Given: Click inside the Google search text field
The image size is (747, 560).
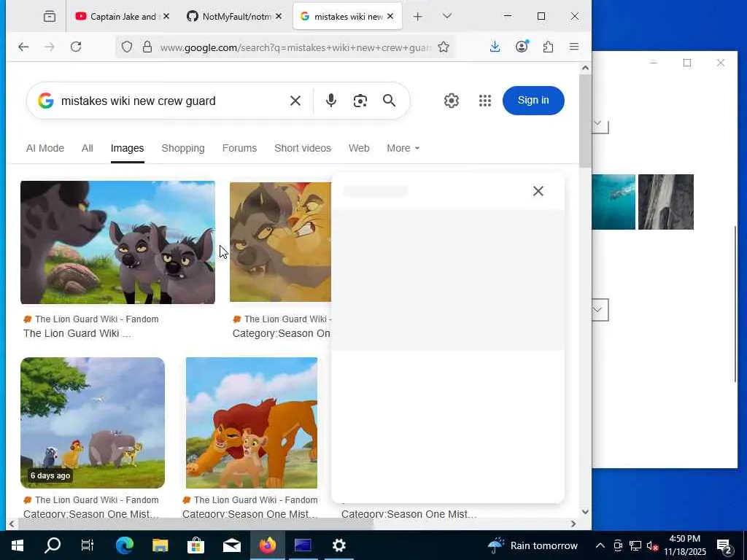Looking at the screenshot, I should click(171, 101).
